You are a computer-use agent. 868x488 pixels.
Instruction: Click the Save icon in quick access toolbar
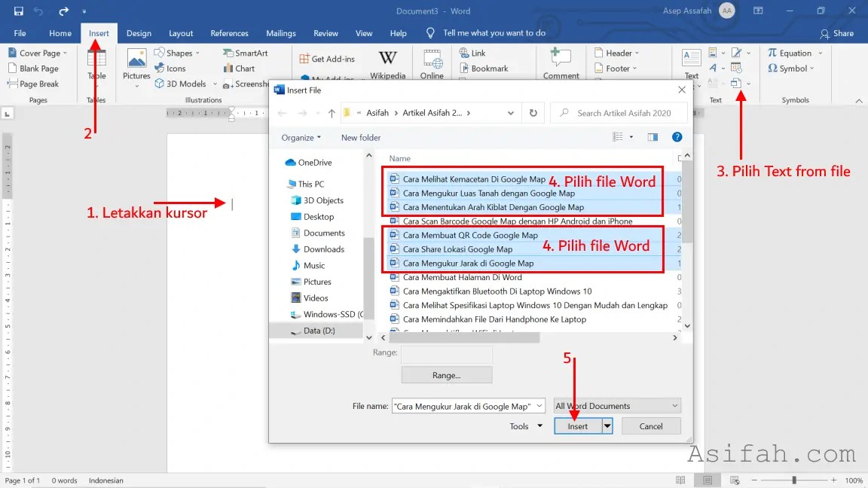[x=18, y=11]
